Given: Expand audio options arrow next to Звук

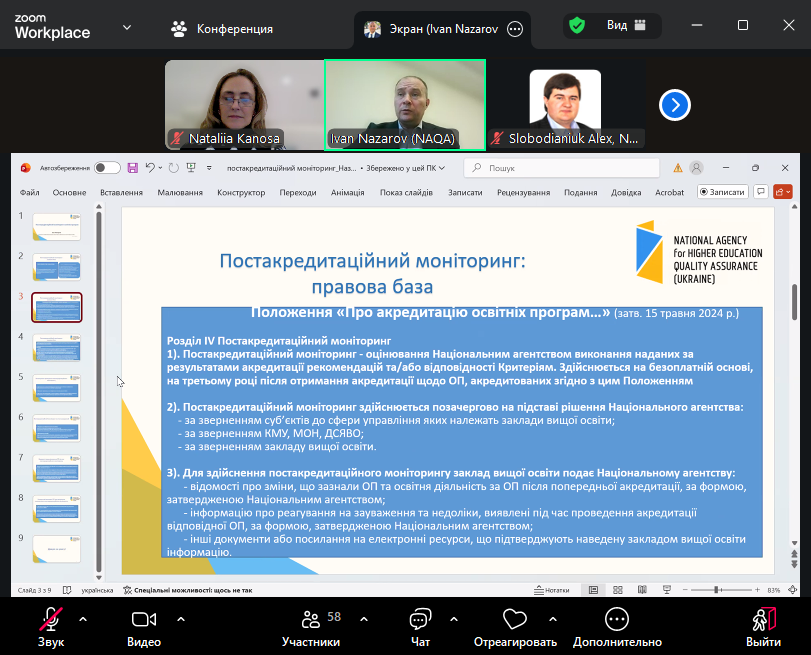Looking at the screenshot, I should coord(83,619).
